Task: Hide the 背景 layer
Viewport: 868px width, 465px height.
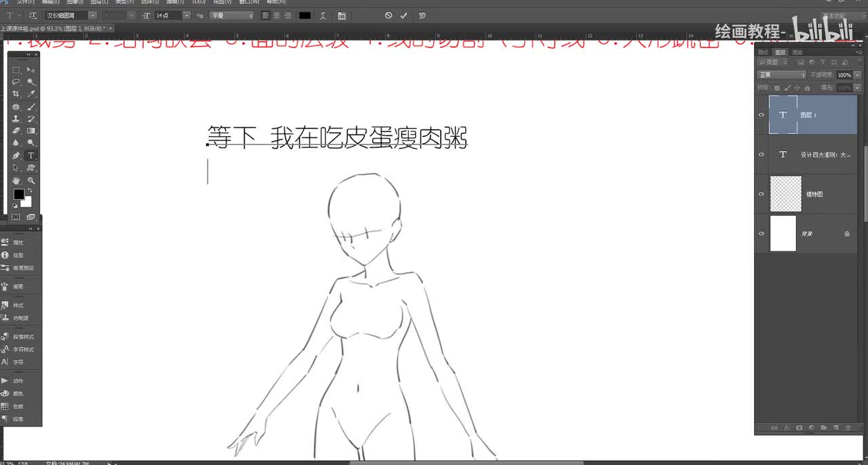Action: (762, 233)
